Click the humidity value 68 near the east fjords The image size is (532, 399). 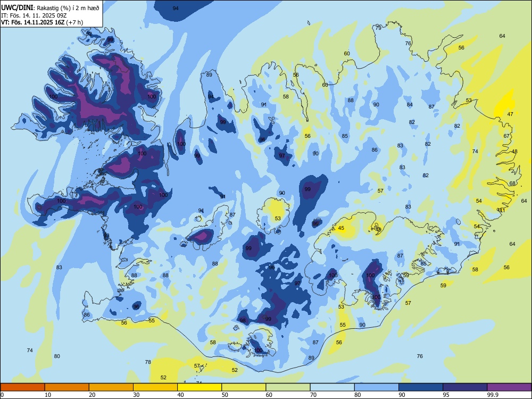coord(512,183)
